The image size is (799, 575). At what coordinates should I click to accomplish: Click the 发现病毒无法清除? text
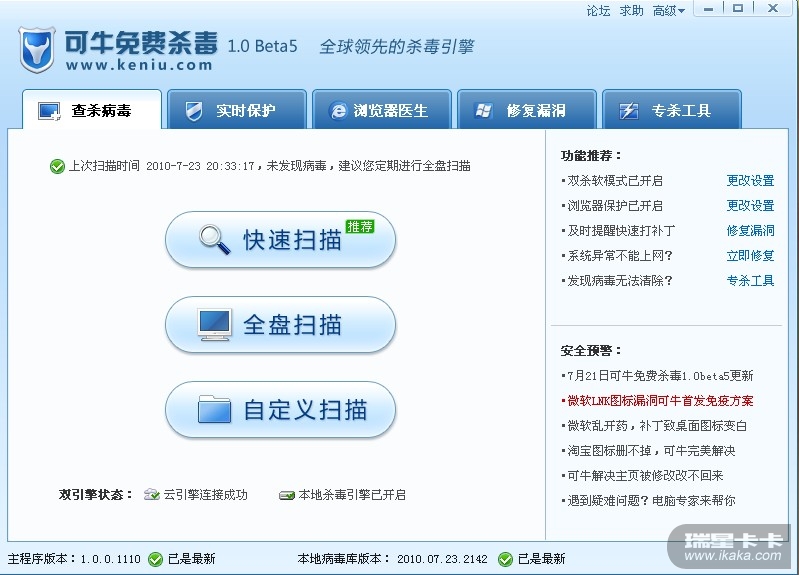coord(620,280)
